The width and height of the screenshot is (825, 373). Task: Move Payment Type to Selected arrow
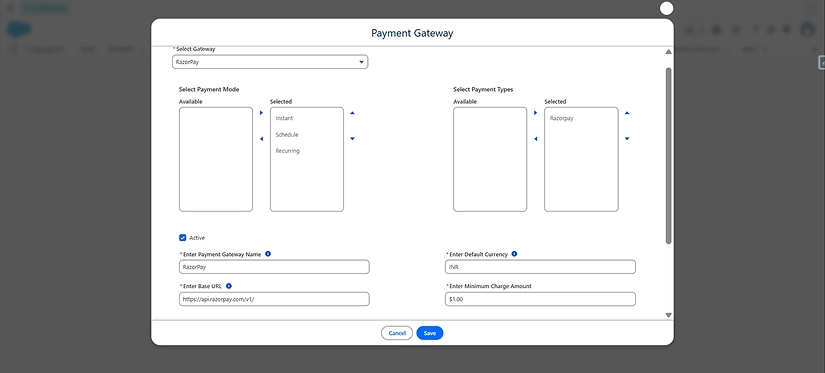click(x=536, y=113)
